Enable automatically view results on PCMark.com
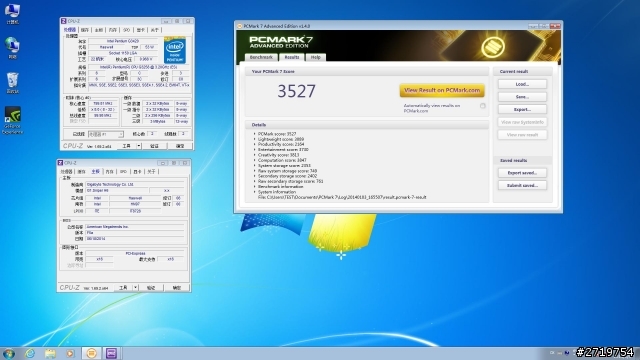 pyautogui.click(x=483, y=106)
